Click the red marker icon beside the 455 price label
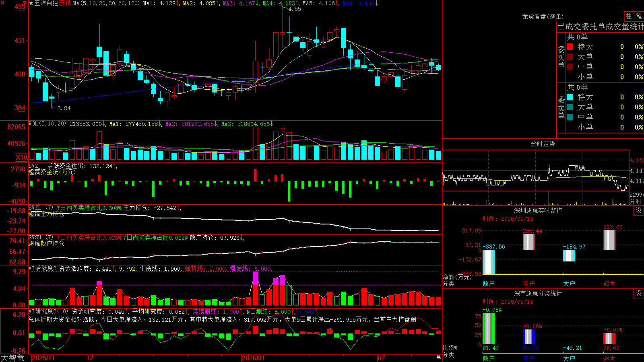Screen dimensions: 644x362 (x=25, y=3)
